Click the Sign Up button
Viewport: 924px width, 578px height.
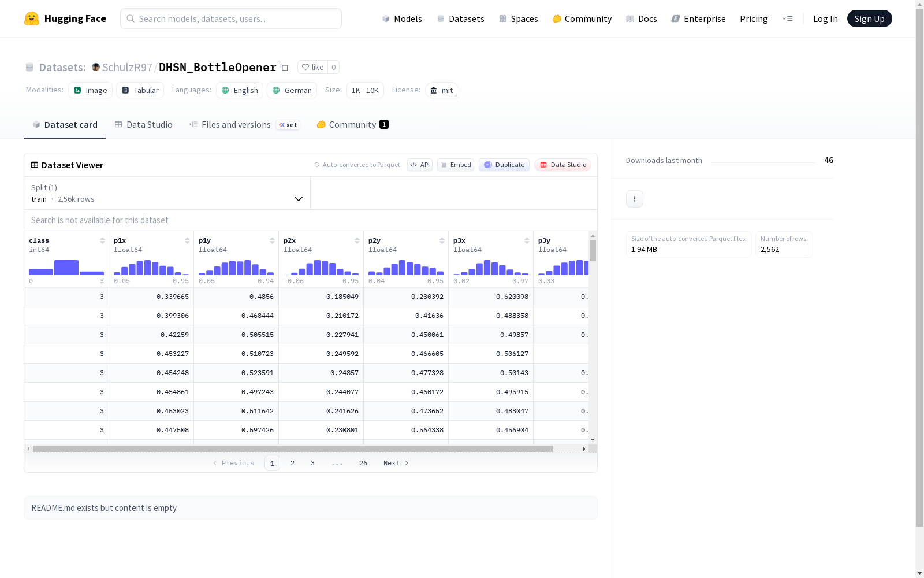pos(869,18)
